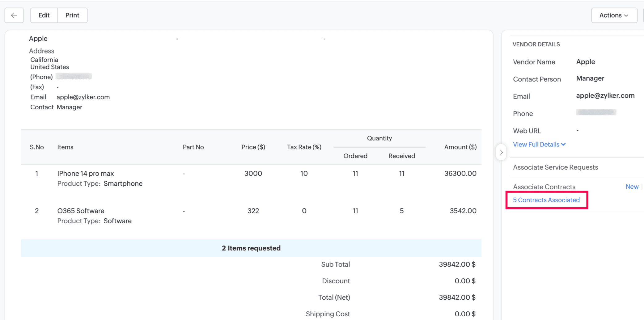Open Associate Service Requests section
The width and height of the screenshot is (644, 320).
[555, 167]
